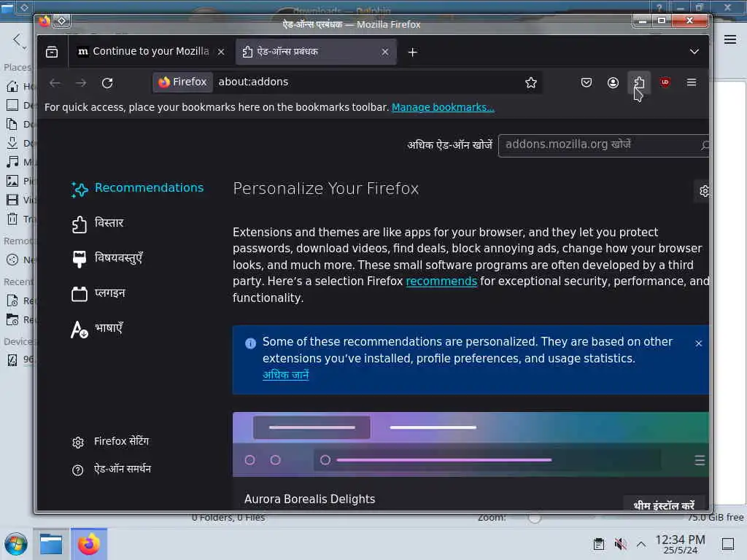Open the add-on tools gear menu
Screen dimensions: 747x560
pyautogui.click(x=703, y=191)
